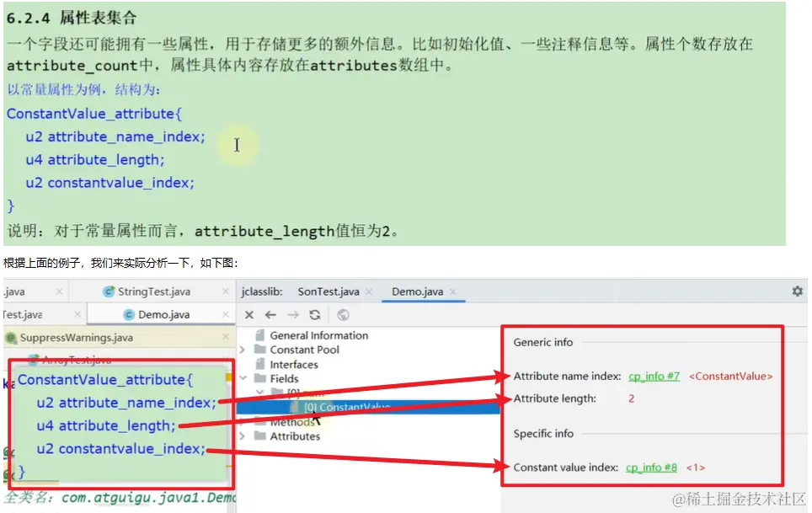The image size is (812, 513).
Task: Click the Interfaces file icon
Action: click(x=260, y=364)
